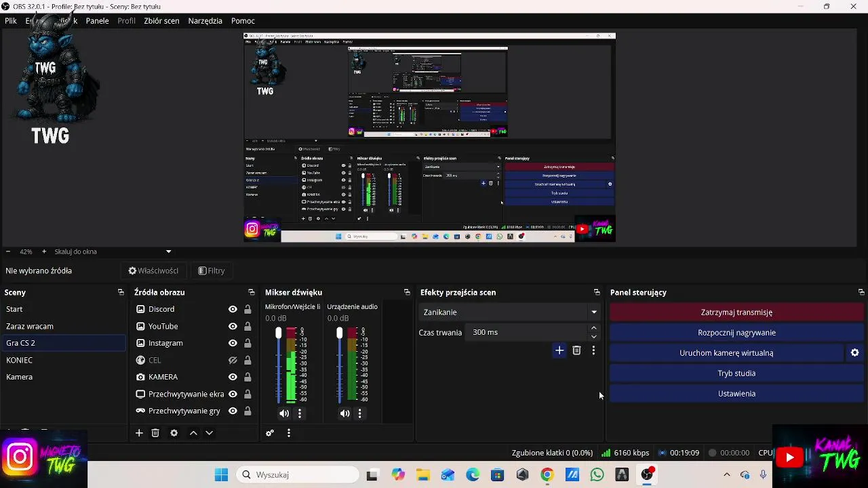Click the 300 ms duration field

(x=527, y=332)
